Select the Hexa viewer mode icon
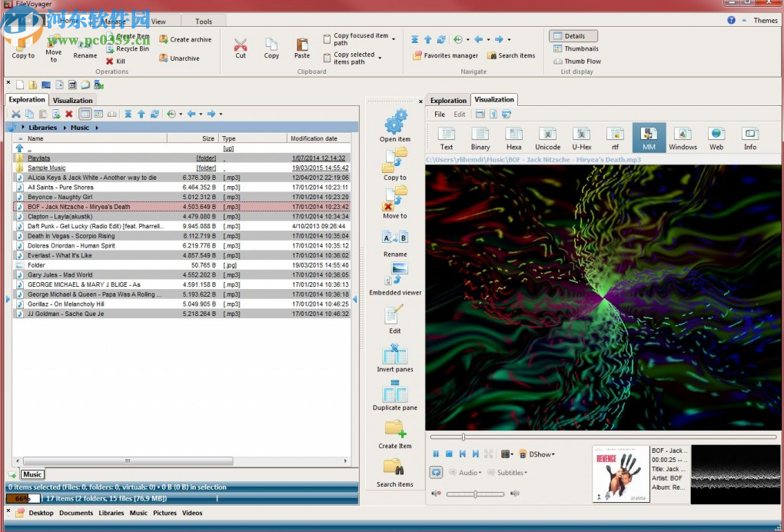 point(513,138)
